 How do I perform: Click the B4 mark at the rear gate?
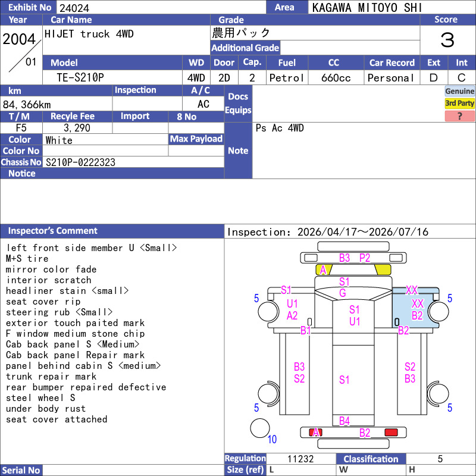[345, 421]
